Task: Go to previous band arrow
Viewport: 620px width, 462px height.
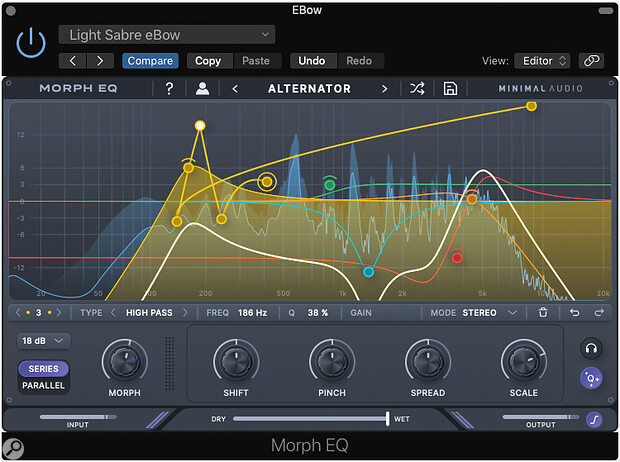Action: (18, 312)
